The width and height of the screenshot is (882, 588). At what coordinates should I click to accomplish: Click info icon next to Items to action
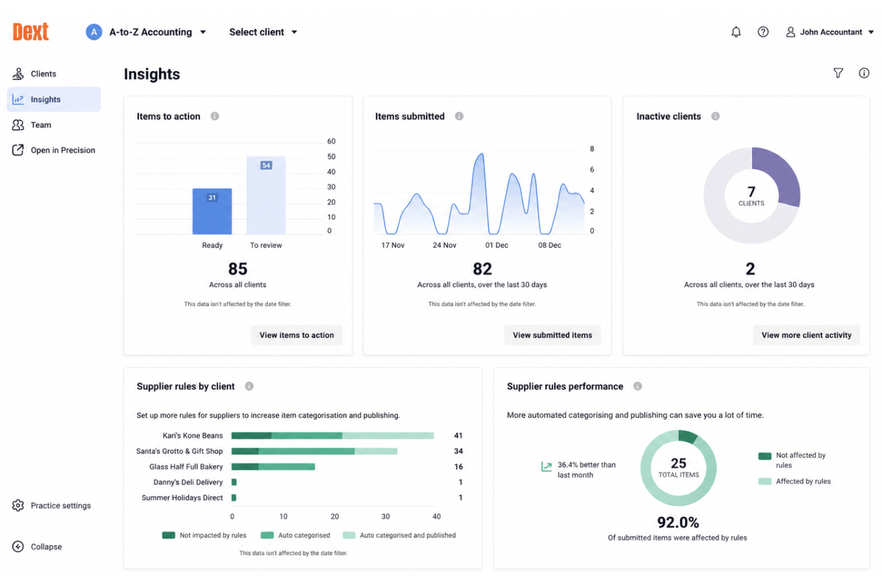[215, 116]
